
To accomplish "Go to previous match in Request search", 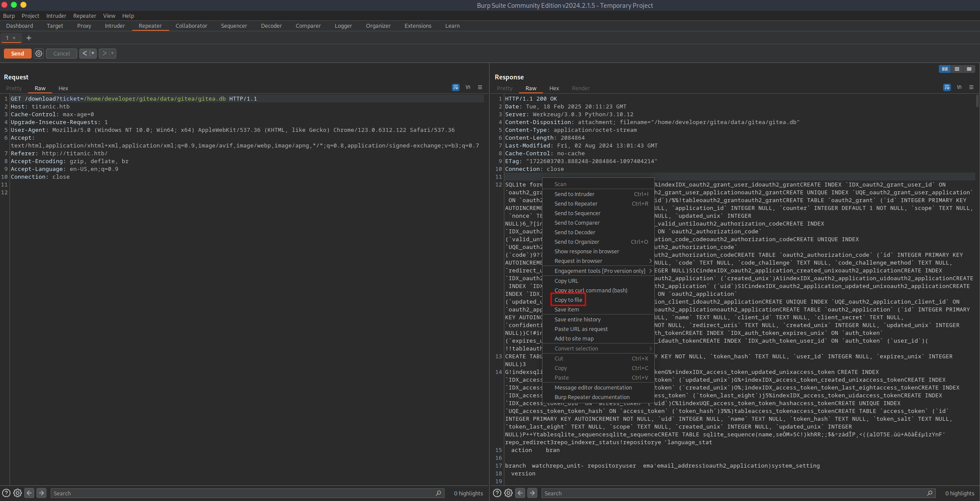I will click(x=29, y=493).
